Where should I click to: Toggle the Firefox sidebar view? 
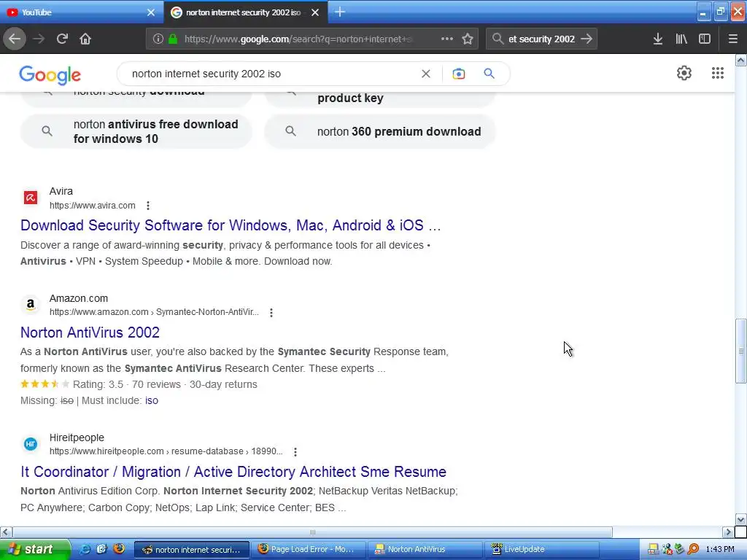[705, 39]
